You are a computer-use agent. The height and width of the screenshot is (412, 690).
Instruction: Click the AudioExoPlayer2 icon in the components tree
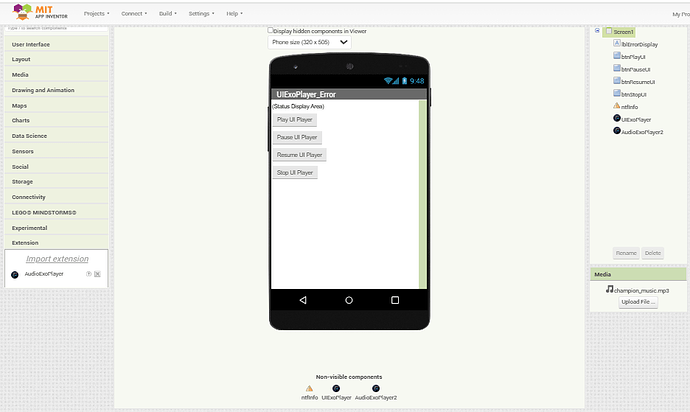click(x=617, y=131)
